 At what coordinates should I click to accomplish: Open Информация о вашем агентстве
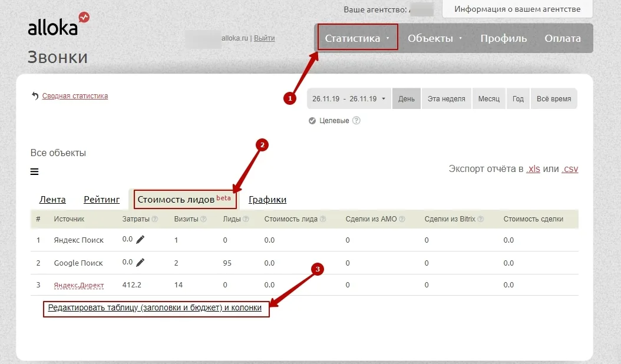click(517, 9)
